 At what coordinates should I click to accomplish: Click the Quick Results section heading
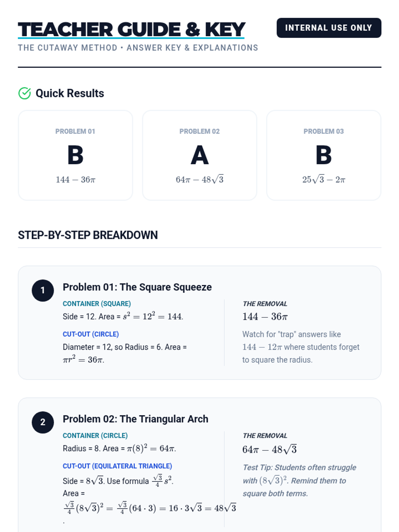tap(70, 93)
